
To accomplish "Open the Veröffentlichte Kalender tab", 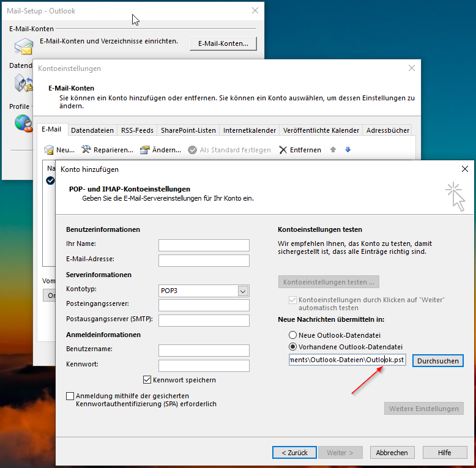I will click(x=321, y=130).
